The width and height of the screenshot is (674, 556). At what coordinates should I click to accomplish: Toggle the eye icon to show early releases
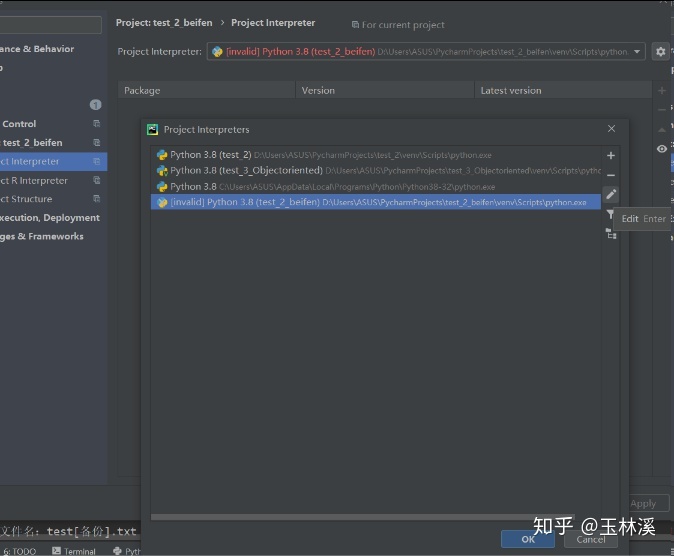pyautogui.click(x=662, y=149)
